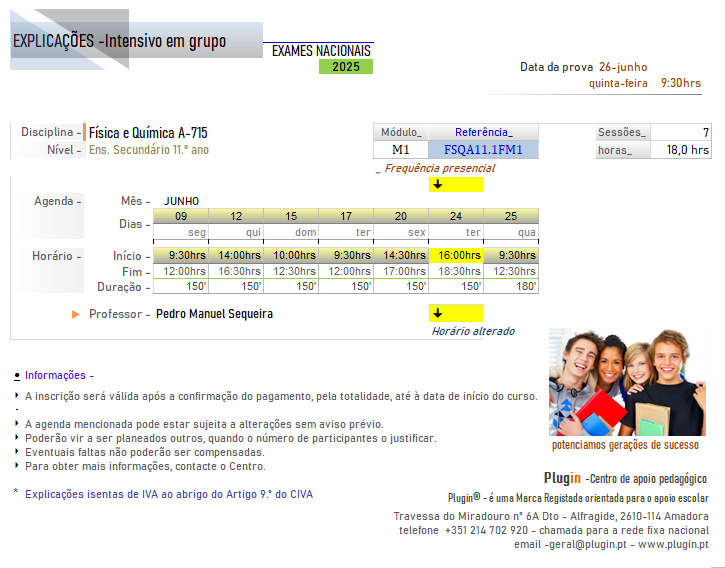Screen dimensions: 725x568
Task: Click the yellow highlighted 16:00hrs start time
Action: tap(456, 256)
